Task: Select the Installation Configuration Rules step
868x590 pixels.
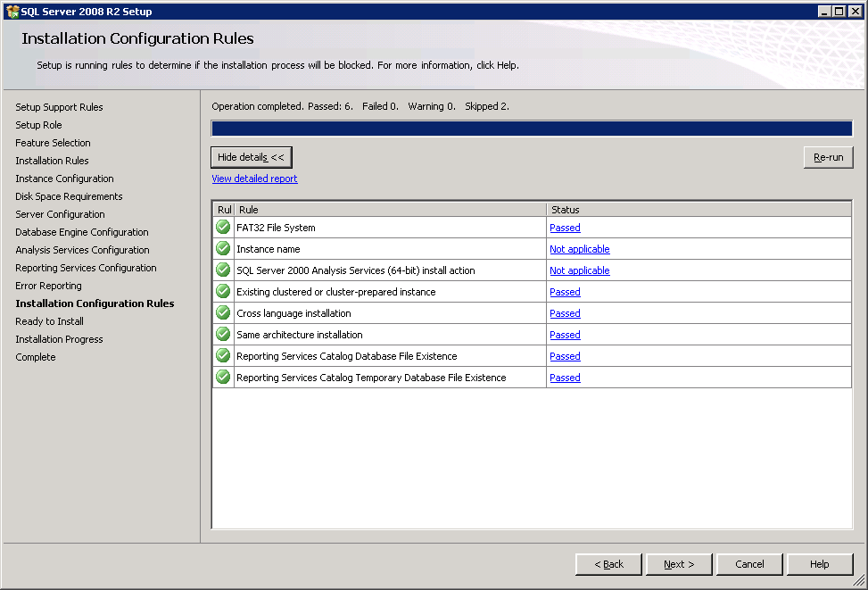Action: [x=95, y=303]
